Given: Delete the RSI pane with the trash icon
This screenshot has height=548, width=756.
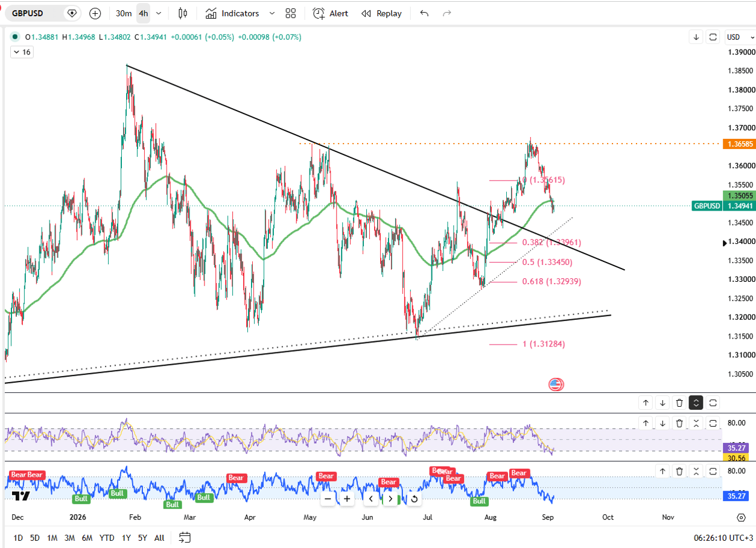Looking at the screenshot, I should 679,423.
